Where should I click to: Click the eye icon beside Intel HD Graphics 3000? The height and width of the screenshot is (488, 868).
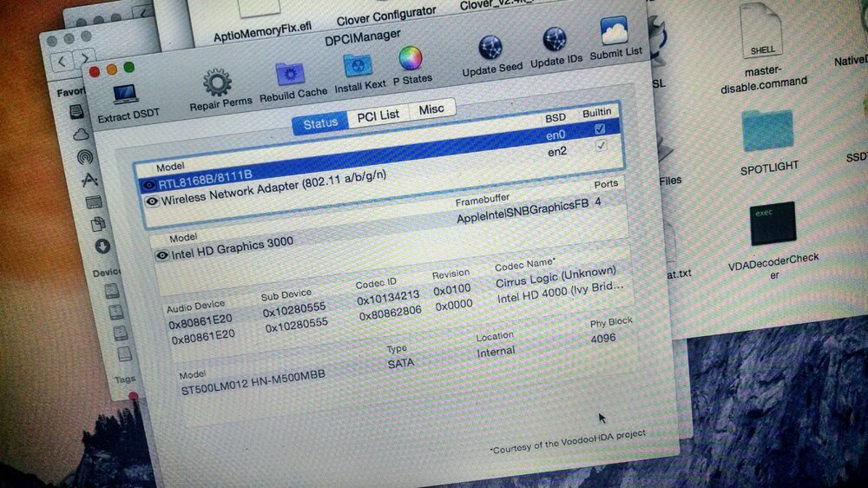click(161, 255)
